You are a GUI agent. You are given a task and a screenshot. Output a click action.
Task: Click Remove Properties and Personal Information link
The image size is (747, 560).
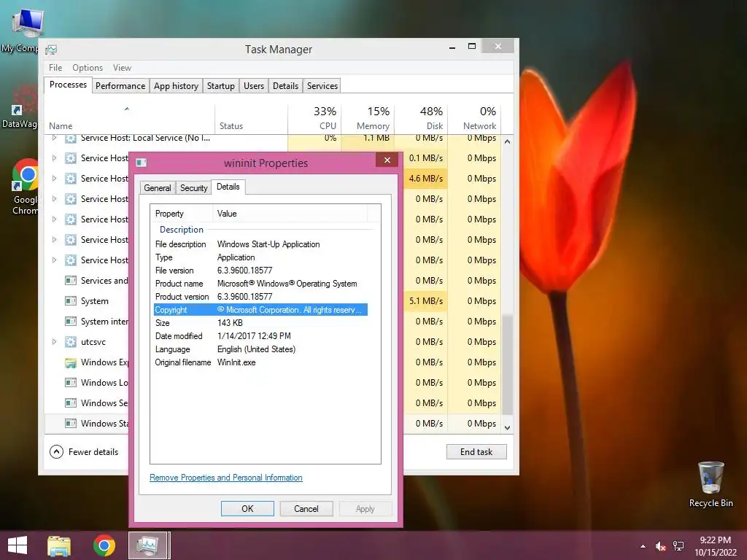(x=226, y=478)
